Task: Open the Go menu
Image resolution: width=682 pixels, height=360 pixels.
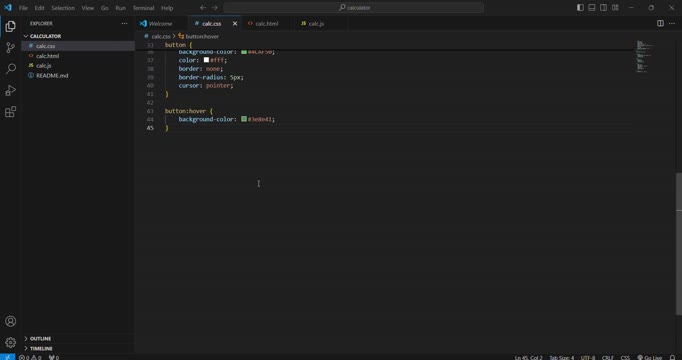Action: point(104,8)
